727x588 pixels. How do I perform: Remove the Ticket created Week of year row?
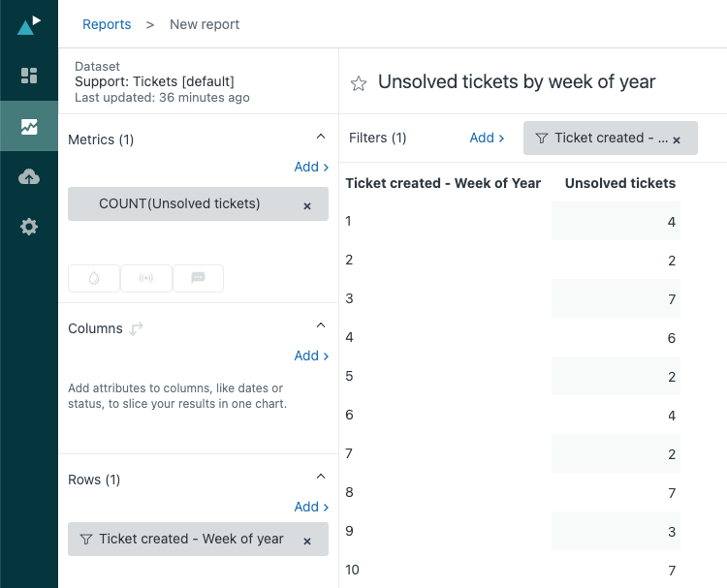point(307,542)
